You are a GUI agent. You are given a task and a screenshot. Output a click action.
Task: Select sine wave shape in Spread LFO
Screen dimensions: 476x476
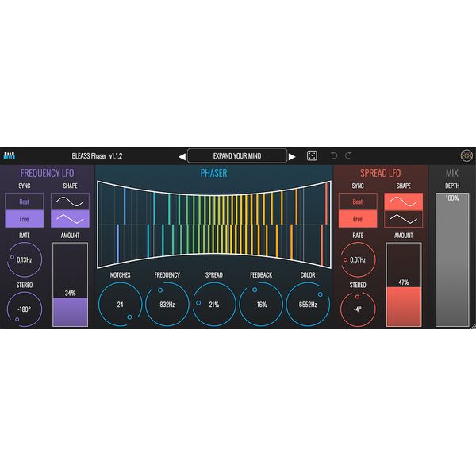coord(405,202)
